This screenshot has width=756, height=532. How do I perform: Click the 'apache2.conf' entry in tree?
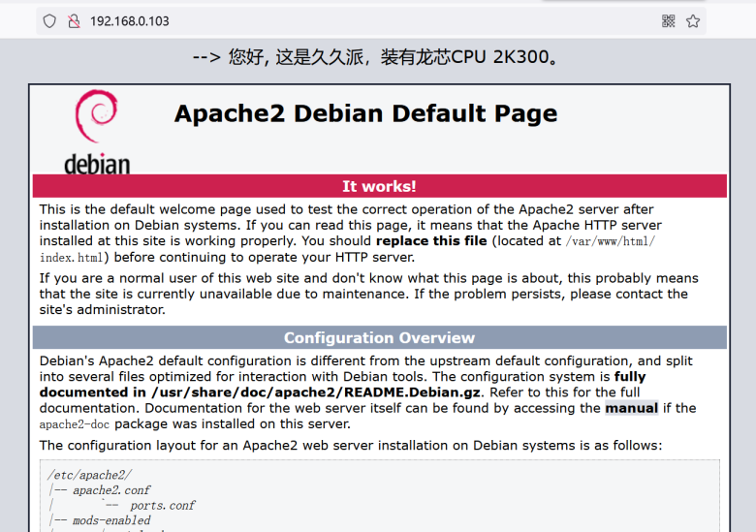111,490
